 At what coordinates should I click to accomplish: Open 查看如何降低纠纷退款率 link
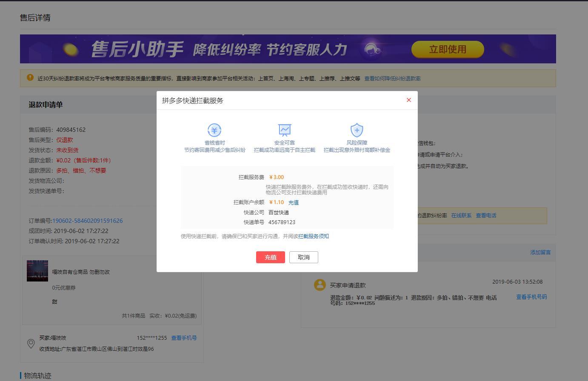pos(392,79)
